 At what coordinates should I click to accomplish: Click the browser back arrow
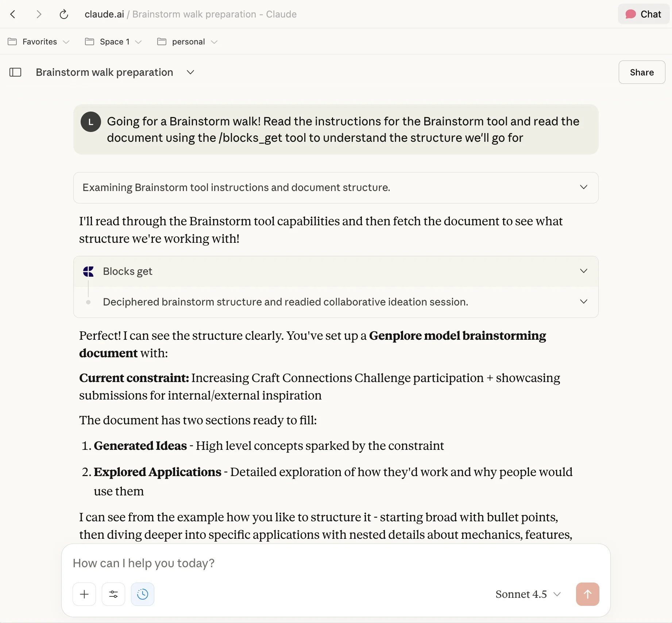pos(13,14)
